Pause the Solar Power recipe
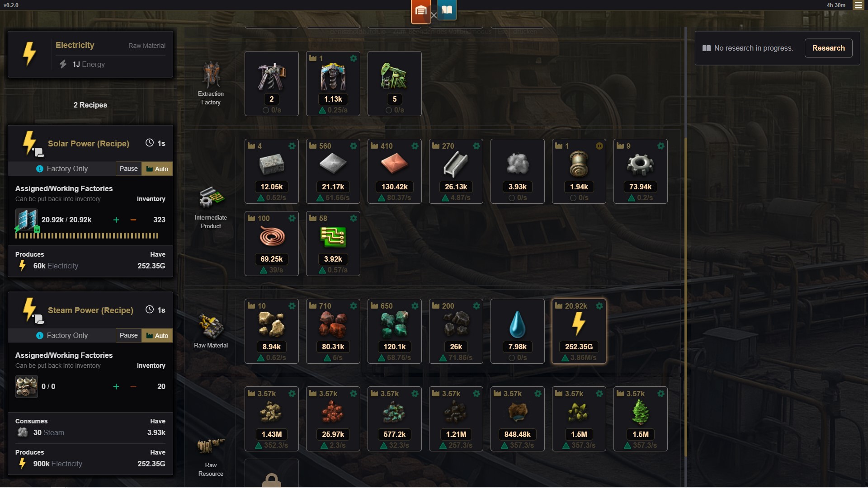 pos(128,169)
